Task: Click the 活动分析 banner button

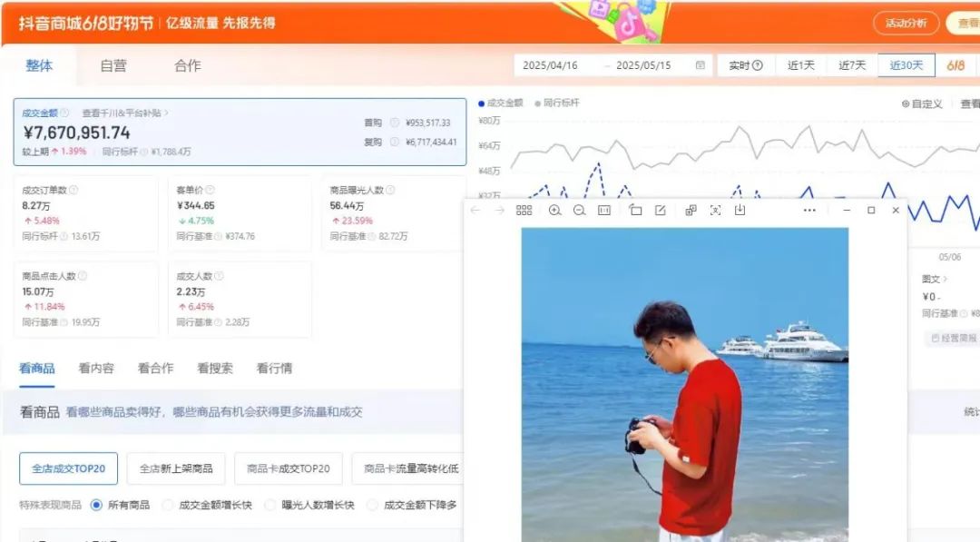Action: (x=906, y=23)
